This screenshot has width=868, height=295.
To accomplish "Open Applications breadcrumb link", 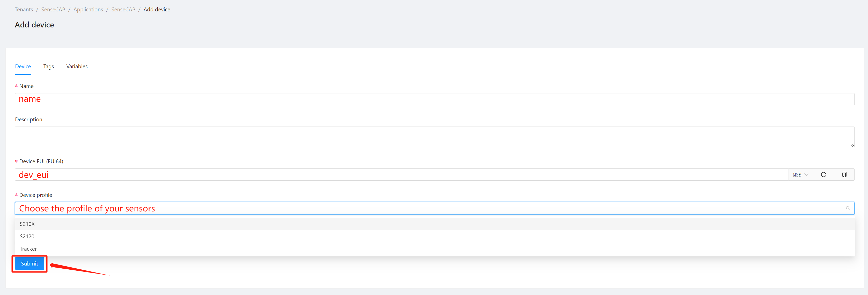I will pos(88,9).
